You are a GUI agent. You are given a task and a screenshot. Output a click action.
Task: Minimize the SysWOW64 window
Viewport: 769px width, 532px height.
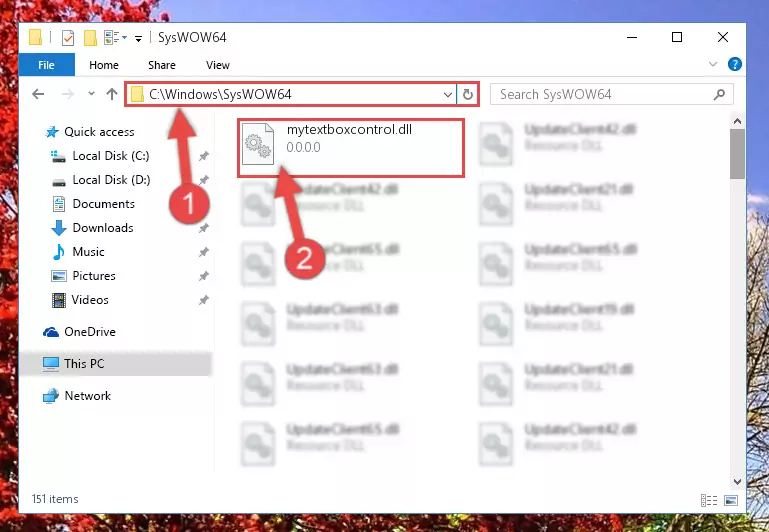coord(632,37)
